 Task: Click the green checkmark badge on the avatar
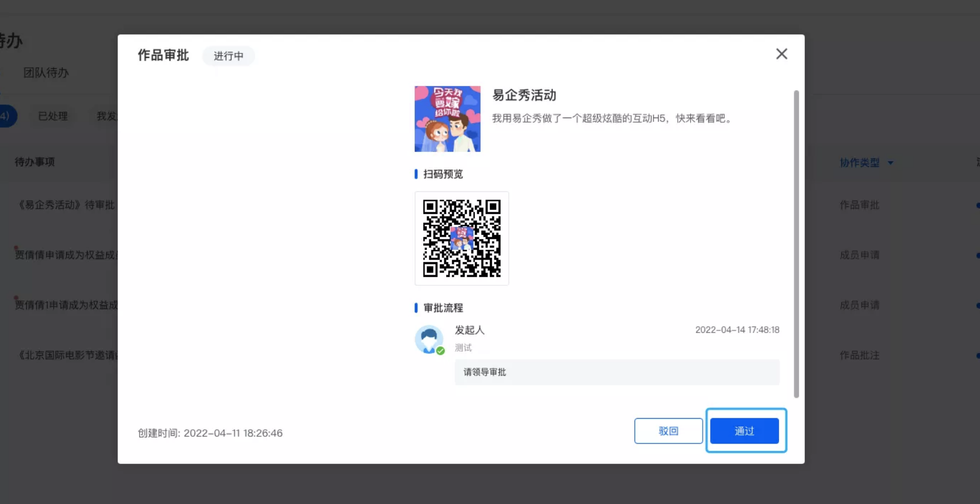click(440, 351)
